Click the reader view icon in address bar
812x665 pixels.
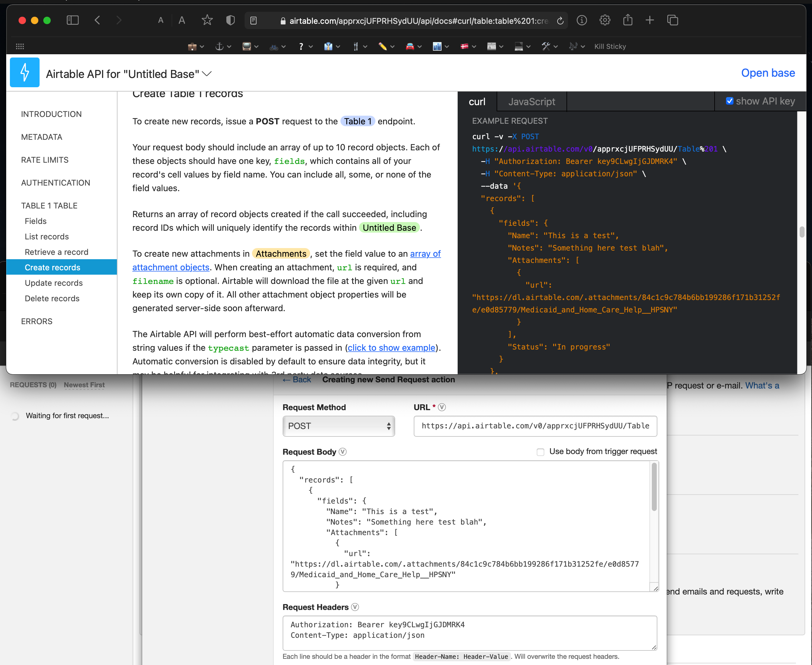[253, 20]
